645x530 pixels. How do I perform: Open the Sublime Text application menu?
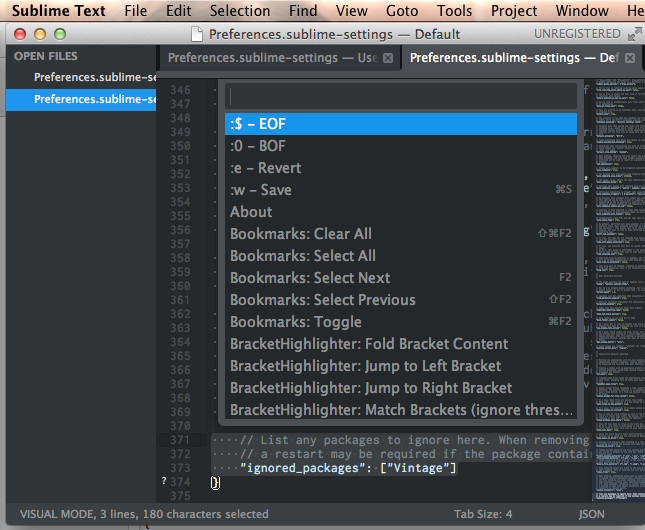[x=58, y=11]
